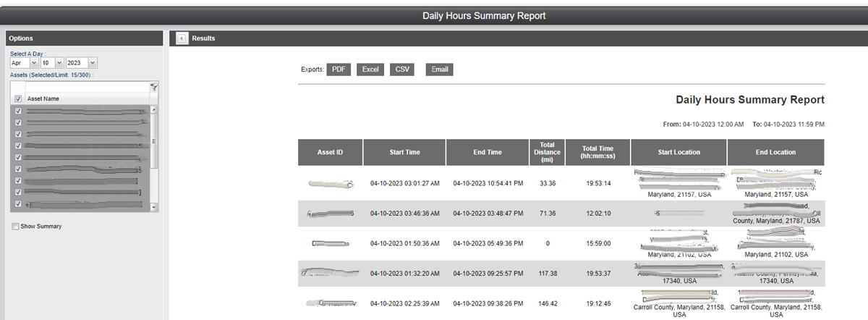Sort by the Asset ID column header

(330, 153)
